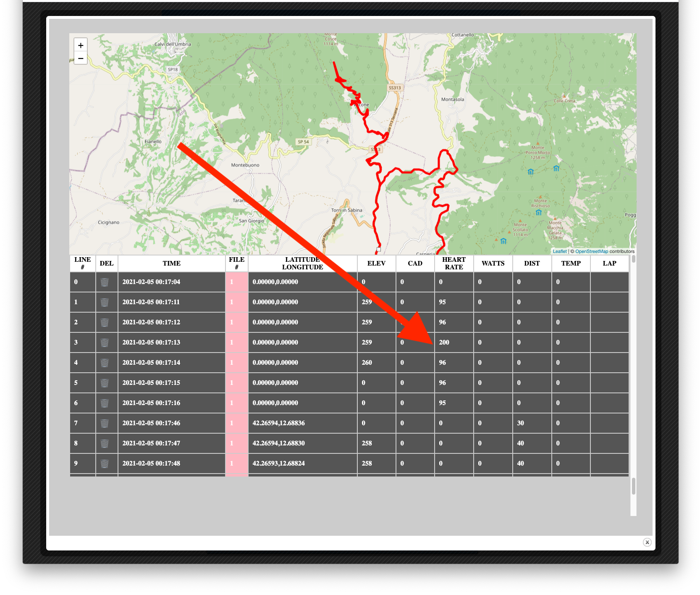
Task: Delete line 5 with trash icon
Action: pos(105,383)
